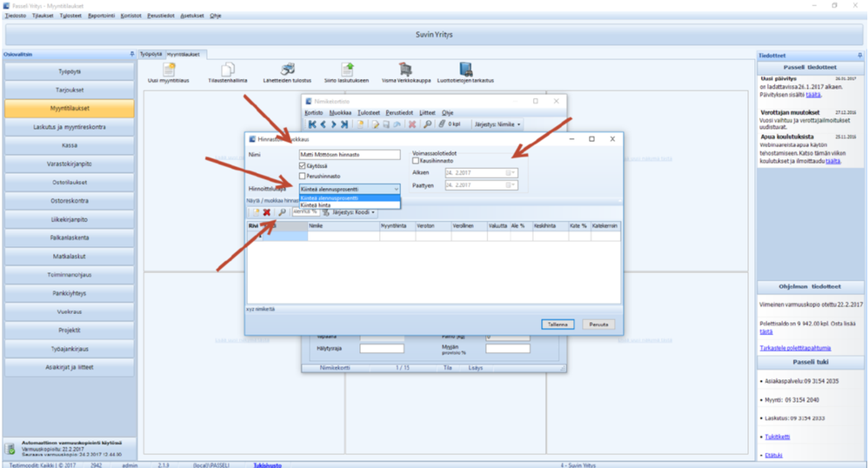
Task: Click Etätuki link
Action: [x=773, y=455]
